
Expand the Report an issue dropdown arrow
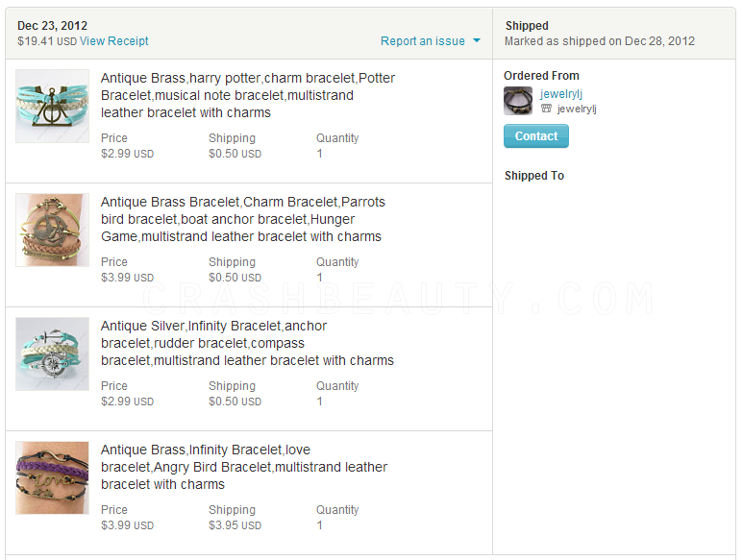click(x=477, y=41)
